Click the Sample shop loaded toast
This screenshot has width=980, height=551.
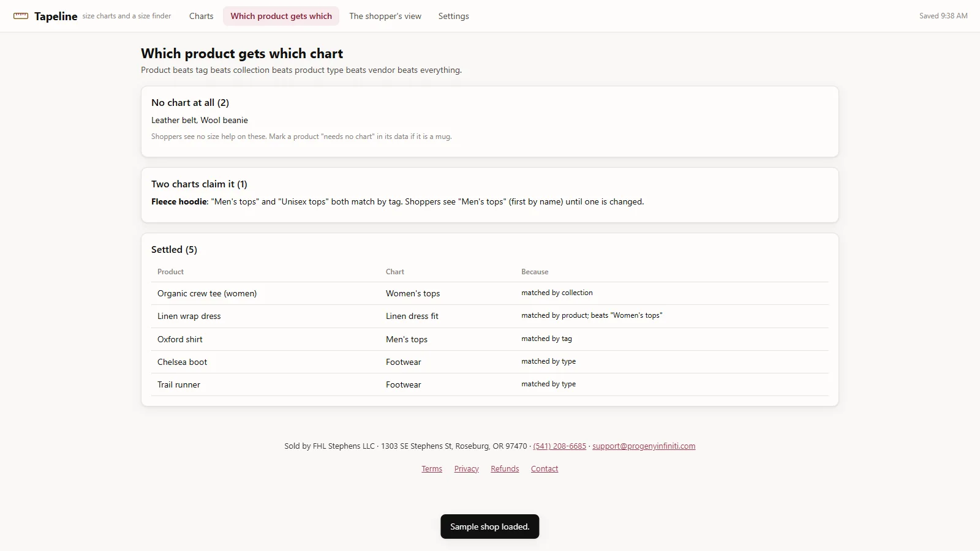click(x=490, y=527)
